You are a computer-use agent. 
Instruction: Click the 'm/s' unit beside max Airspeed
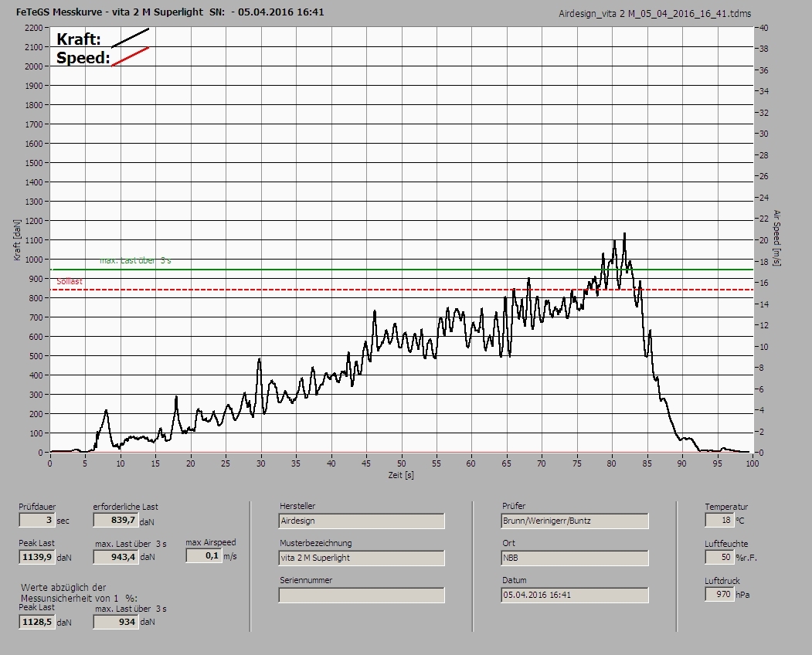230,557
